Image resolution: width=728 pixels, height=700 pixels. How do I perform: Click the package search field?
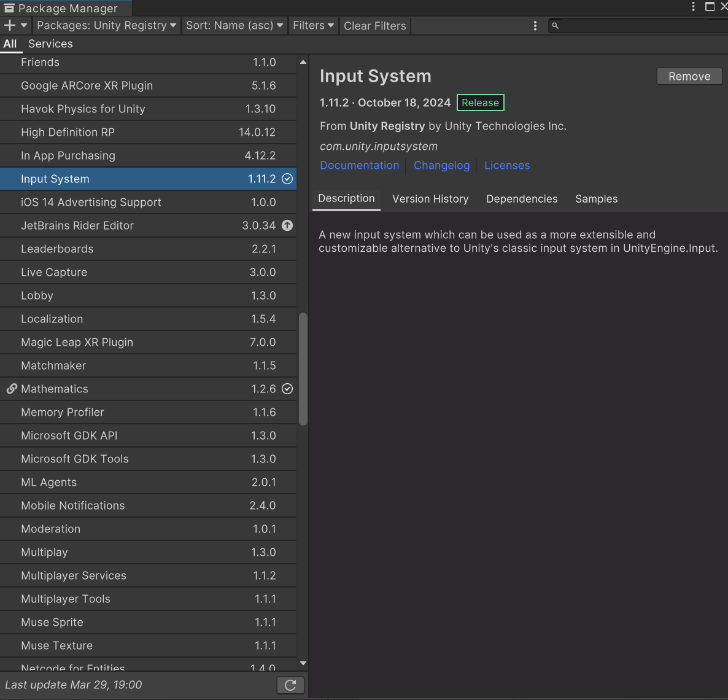pyautogui.click(x=638, y=26)
